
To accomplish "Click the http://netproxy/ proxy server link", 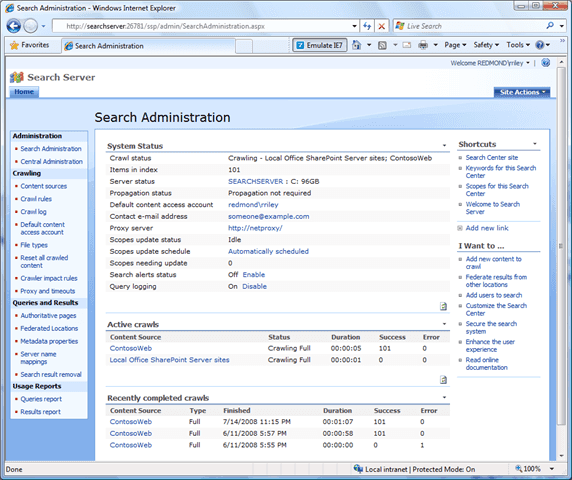I will pos(255,228).
